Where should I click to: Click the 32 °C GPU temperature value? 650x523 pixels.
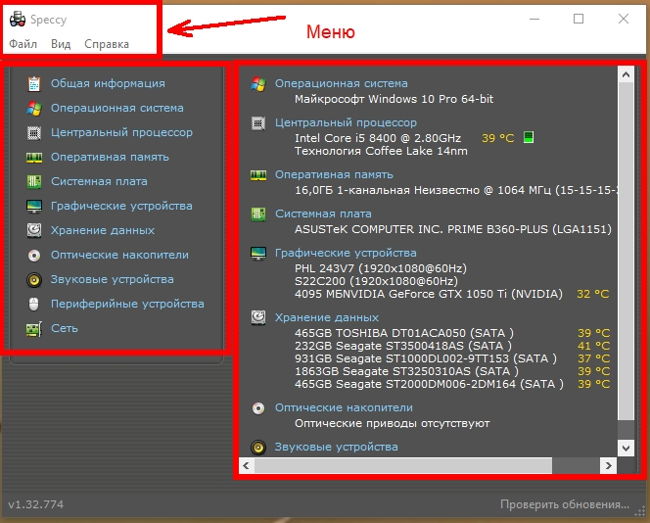tap(593, 294)
